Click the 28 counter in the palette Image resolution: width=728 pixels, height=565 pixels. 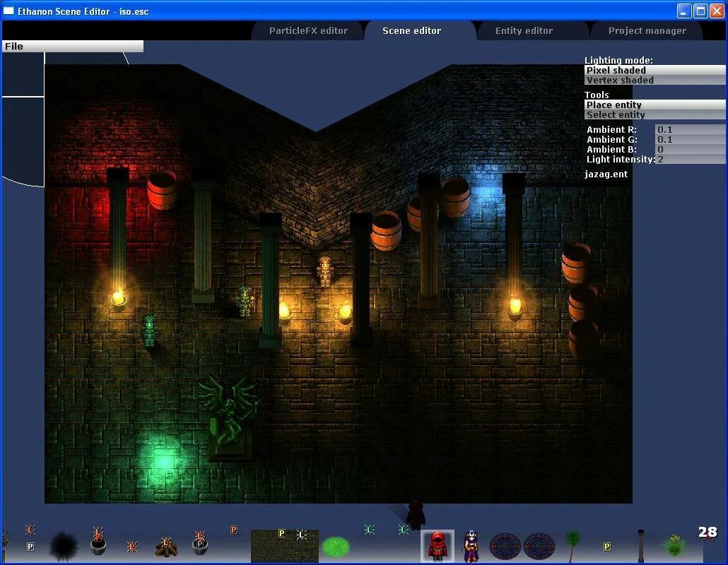708,532
